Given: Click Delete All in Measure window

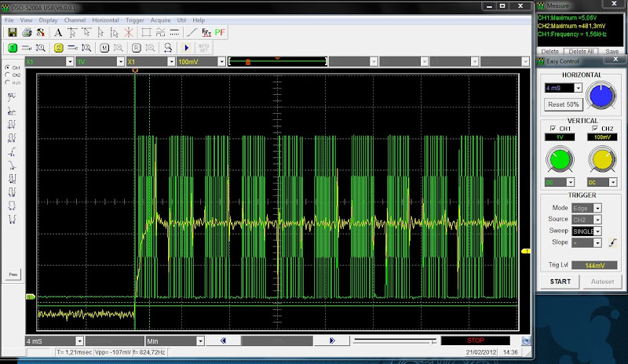Looking at the screenshot, I should pos(581,51).
